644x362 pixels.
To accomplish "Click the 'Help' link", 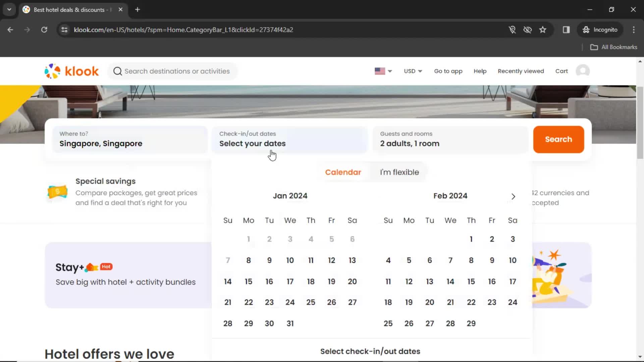I will (480, 71).
